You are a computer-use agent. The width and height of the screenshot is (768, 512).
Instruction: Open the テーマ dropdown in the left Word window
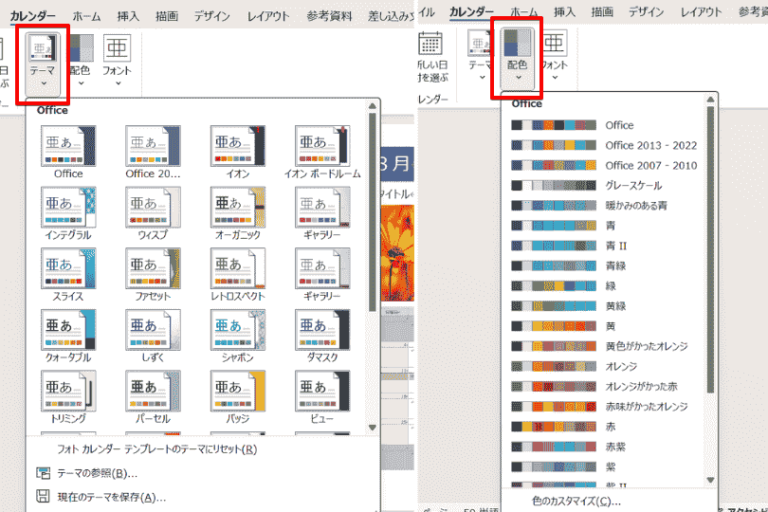[x=43, y=63]
